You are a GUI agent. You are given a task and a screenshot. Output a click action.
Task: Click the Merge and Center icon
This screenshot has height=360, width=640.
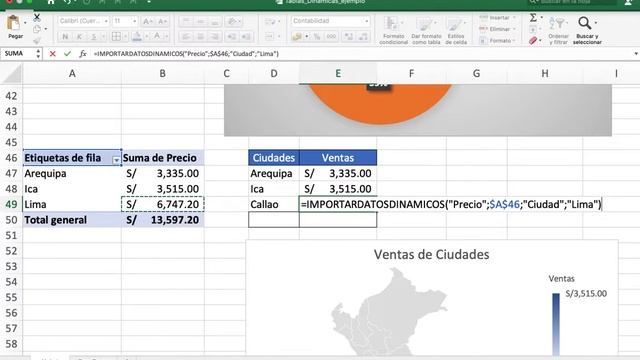pyautogui.click(x=270, y=37)
